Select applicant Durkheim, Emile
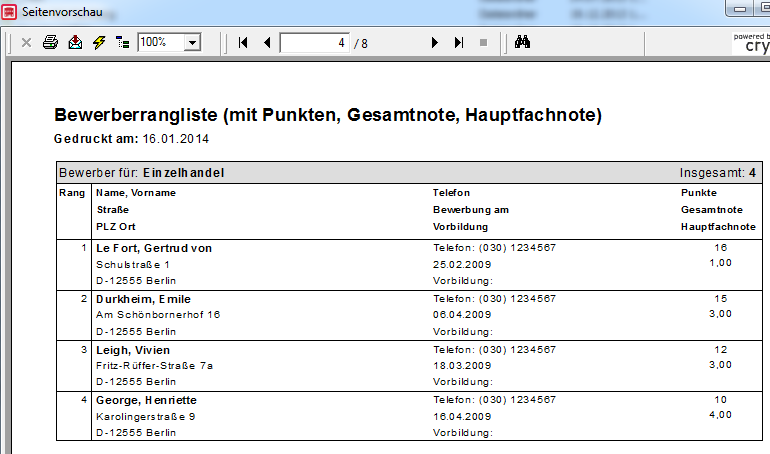 tap(143, 299)
